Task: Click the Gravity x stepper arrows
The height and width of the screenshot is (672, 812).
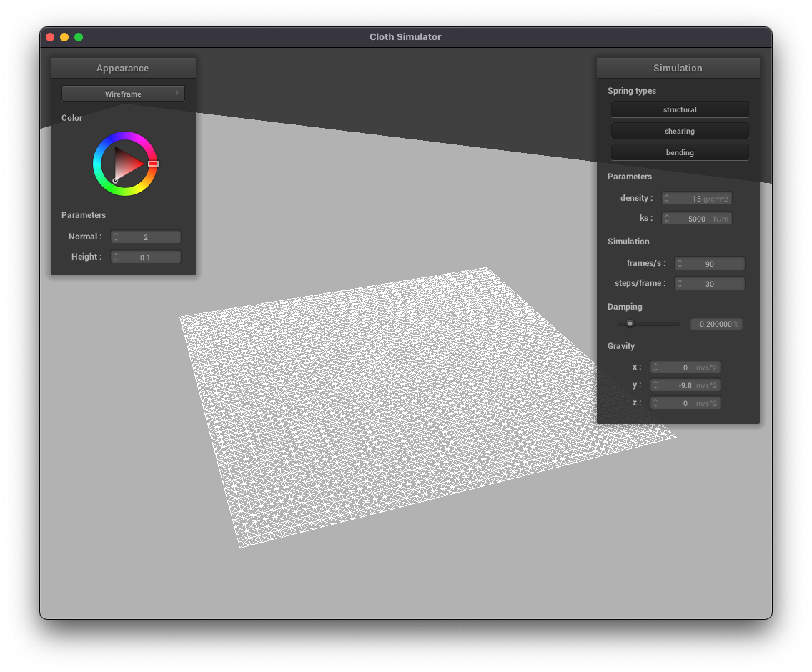Action: pos(655,368)
